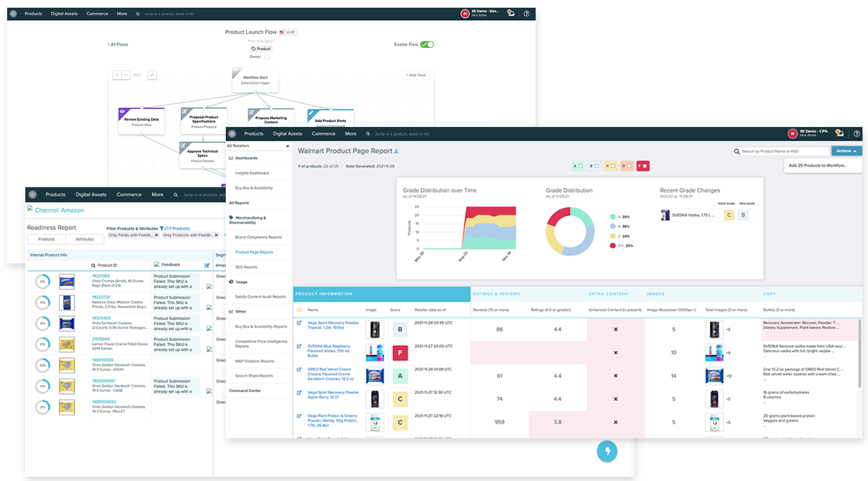Click the filter funnel icon in Readiness Report
Viewport: 868px width, 481px height.
(162, 228)
